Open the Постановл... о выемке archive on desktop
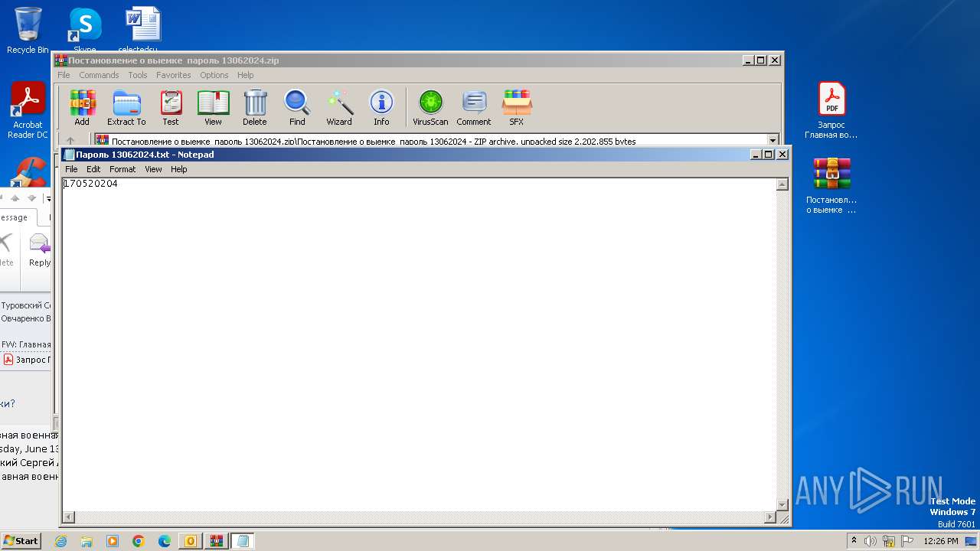The image size is (980, 551). pos(831,185)
